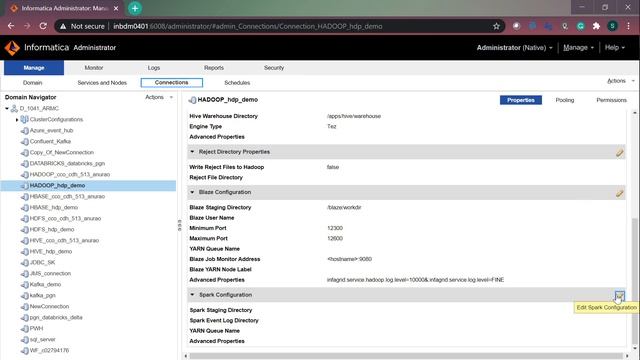Select HIVE_hdp_demo connection
Viewport: 640px width, 360px height.
[x=51, y=252]
